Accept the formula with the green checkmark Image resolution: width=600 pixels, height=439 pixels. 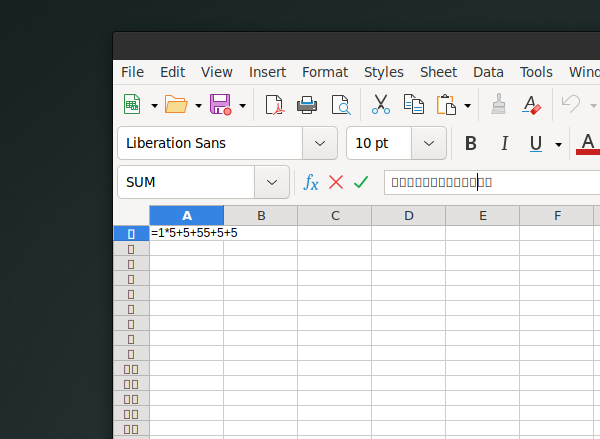click(x=361, y=182)
